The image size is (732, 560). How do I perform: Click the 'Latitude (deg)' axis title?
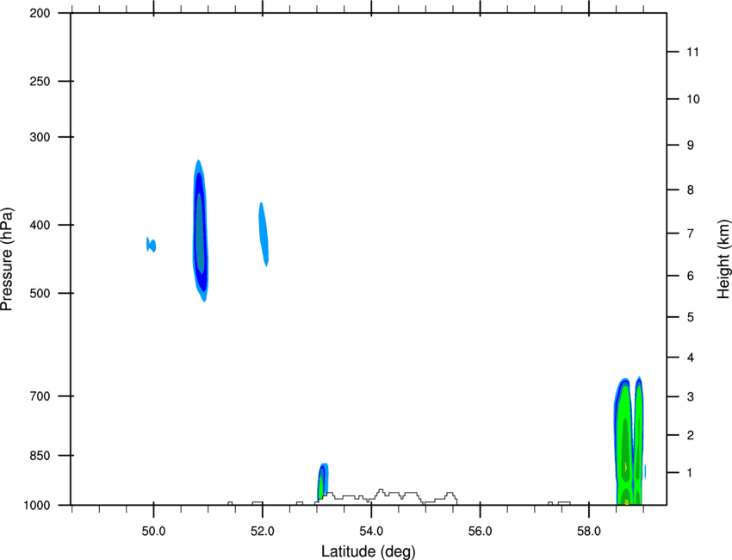click(369, 551)
